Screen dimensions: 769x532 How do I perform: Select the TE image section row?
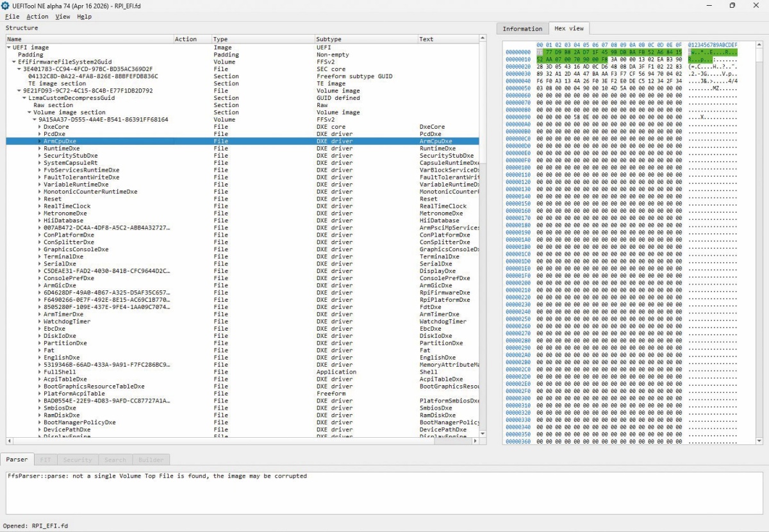tap(242, 83)
